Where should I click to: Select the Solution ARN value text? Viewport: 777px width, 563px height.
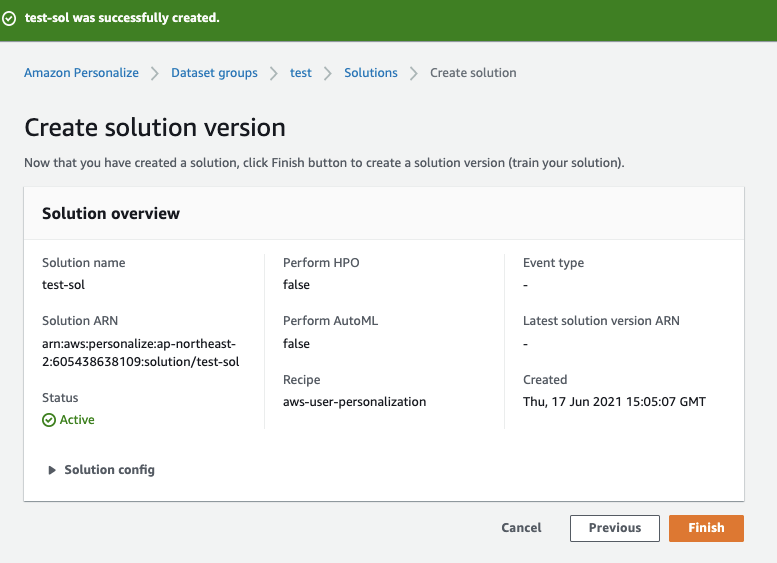point(140,352)
